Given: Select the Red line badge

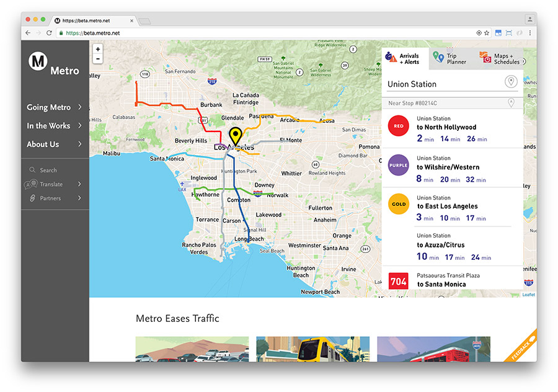Looking at the screenshot, I should [x=398, y=126].
